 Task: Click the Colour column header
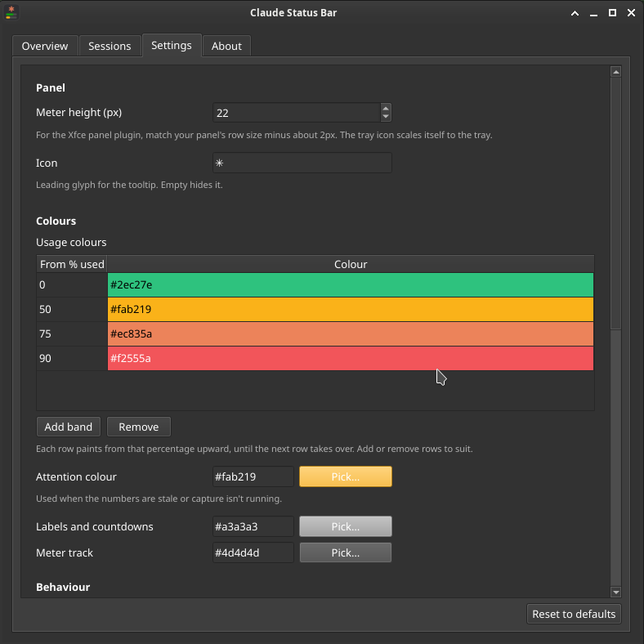click(x=351, y=264)
